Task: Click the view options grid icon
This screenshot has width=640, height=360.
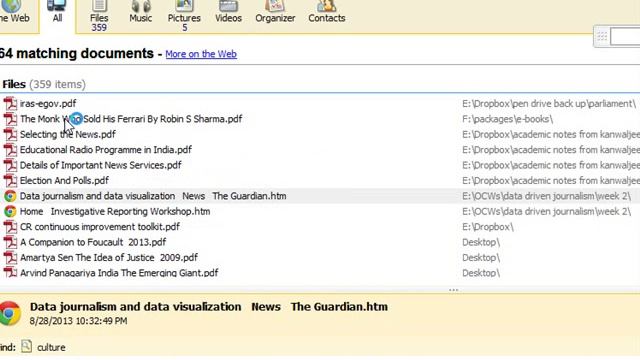Action: pos(602,37)
